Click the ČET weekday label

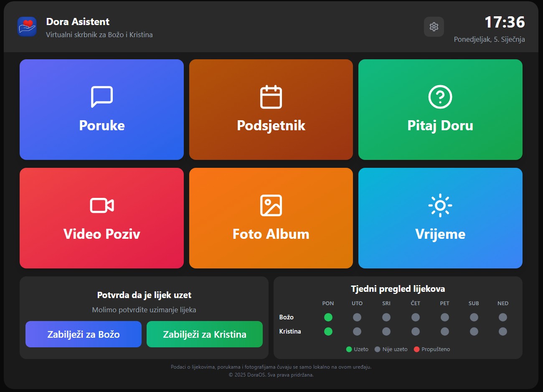coord(415,303)
